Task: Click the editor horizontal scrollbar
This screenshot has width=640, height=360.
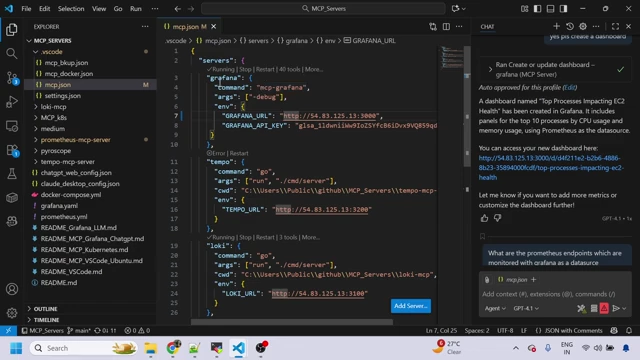Action: 292,322
